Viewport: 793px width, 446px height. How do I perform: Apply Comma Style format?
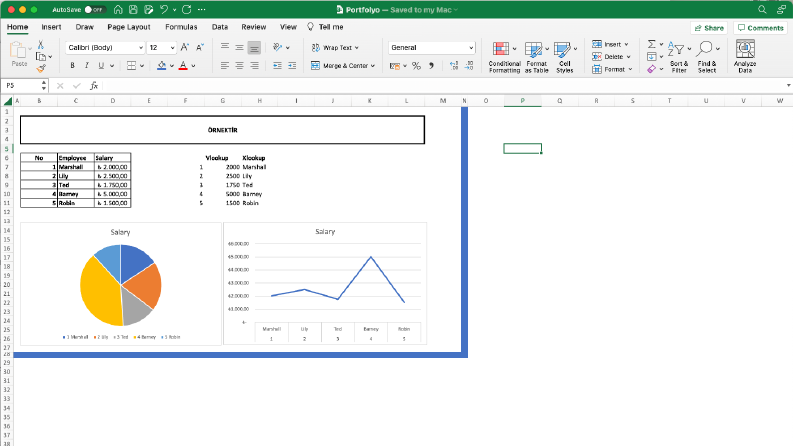coord(431,66)
